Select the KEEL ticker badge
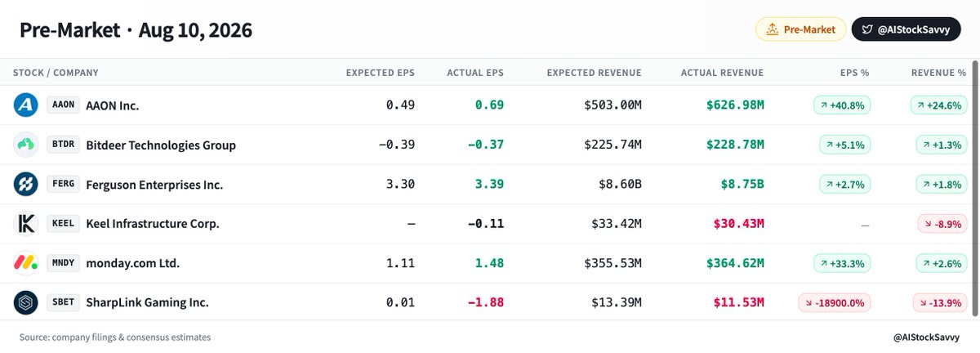Viewport: 980px width, 353px height. [x=63, y=224]
